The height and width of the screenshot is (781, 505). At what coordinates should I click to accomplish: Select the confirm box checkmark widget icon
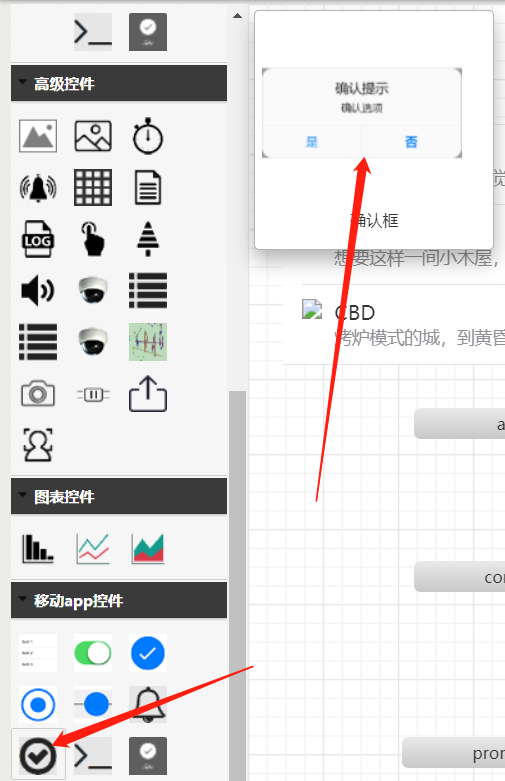38,757
